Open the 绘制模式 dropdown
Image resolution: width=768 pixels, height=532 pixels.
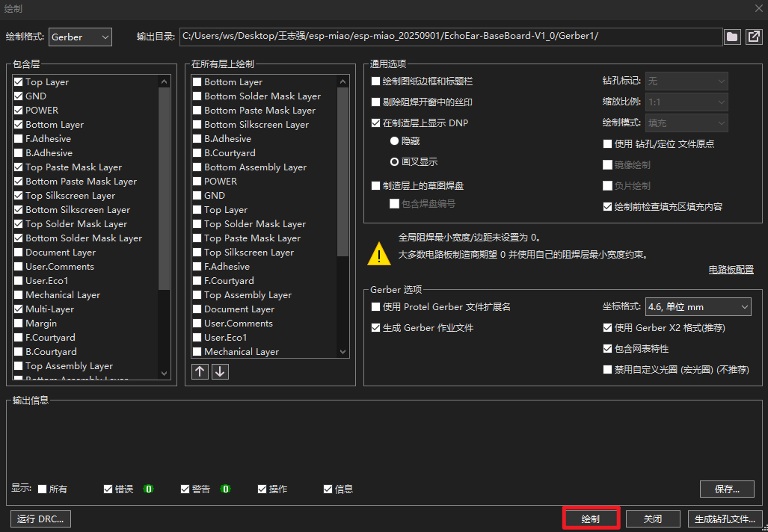[x=687, y=123]
